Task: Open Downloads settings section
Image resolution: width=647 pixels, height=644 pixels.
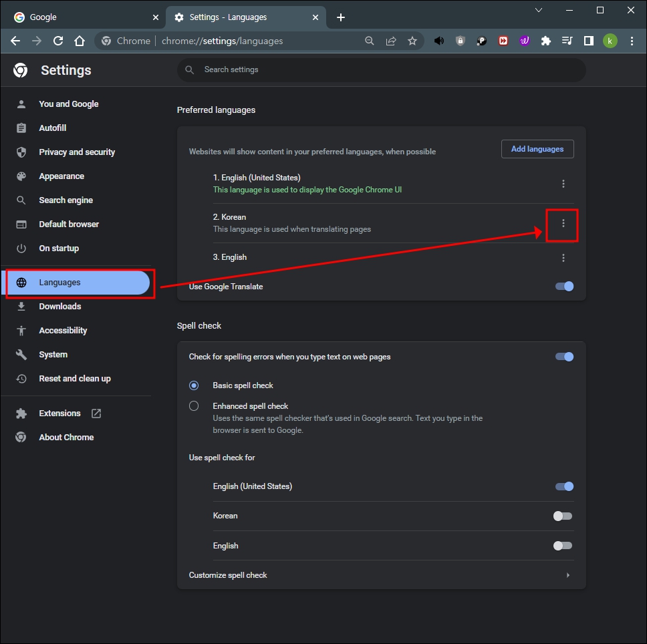Action: click(60, 307)
